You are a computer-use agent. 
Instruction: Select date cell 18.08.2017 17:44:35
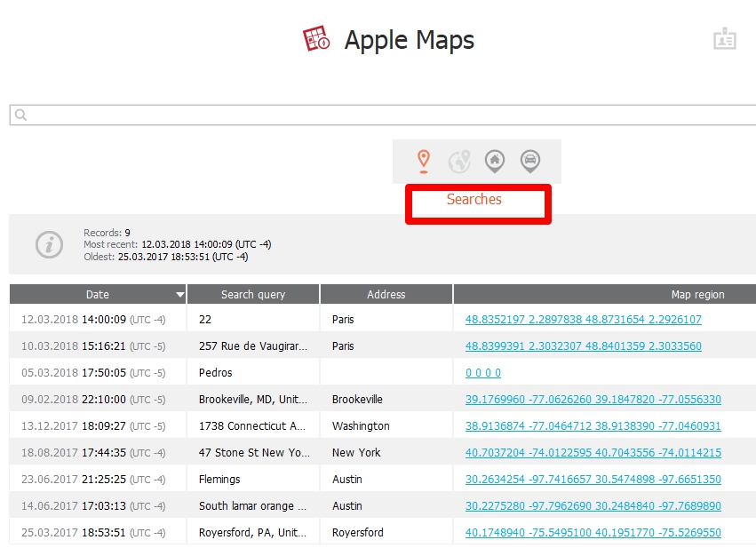[98, 453]
